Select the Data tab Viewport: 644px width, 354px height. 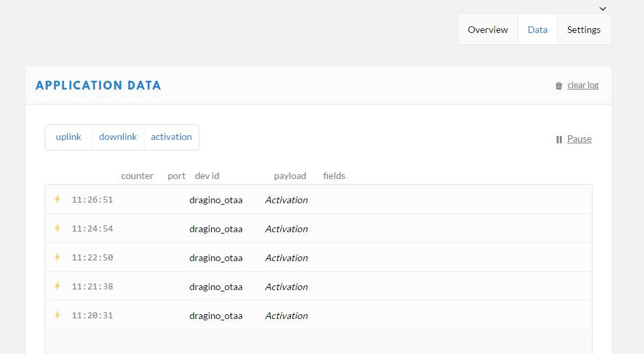pos(538,30)
